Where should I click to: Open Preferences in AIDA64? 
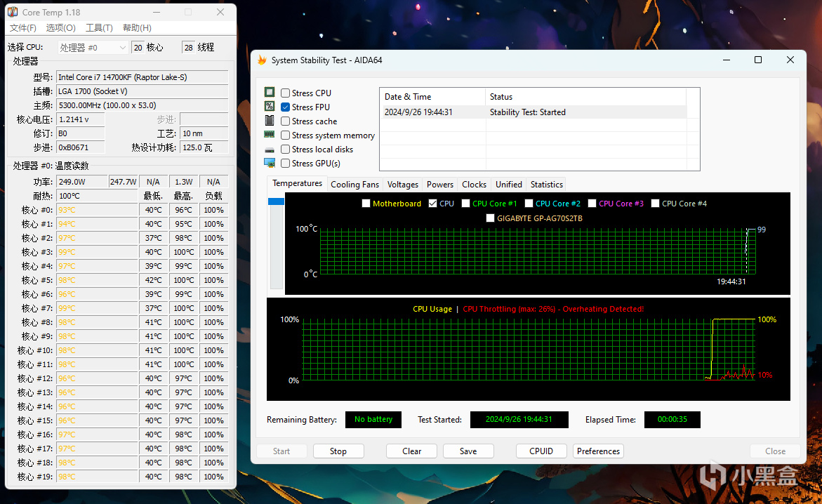(598, 451)
